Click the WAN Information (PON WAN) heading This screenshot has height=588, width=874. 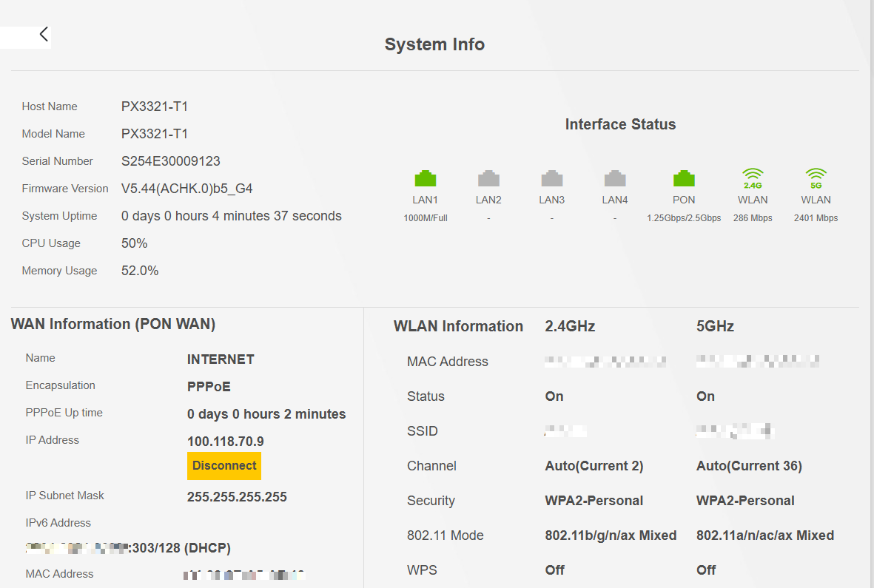coord(113,324)
